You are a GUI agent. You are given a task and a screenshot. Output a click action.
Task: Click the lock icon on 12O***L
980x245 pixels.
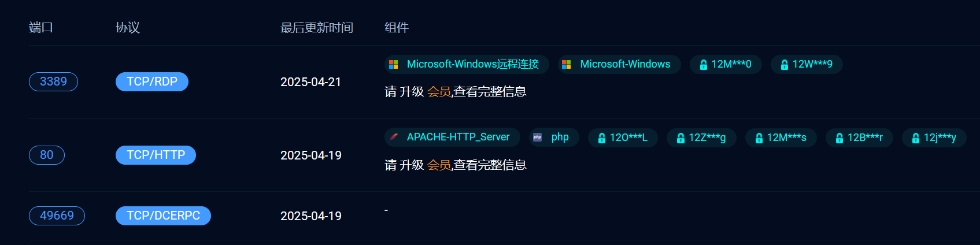602,138
